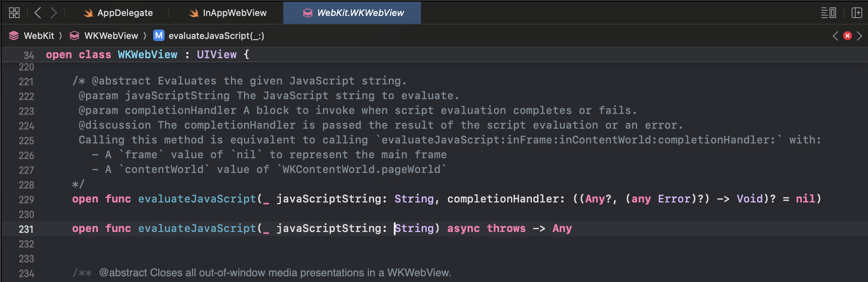This screenshot has width=868, height=282.
Task: Click the WebKit framework stack icon in breadcrumb
Action: (x=14, y=36)
